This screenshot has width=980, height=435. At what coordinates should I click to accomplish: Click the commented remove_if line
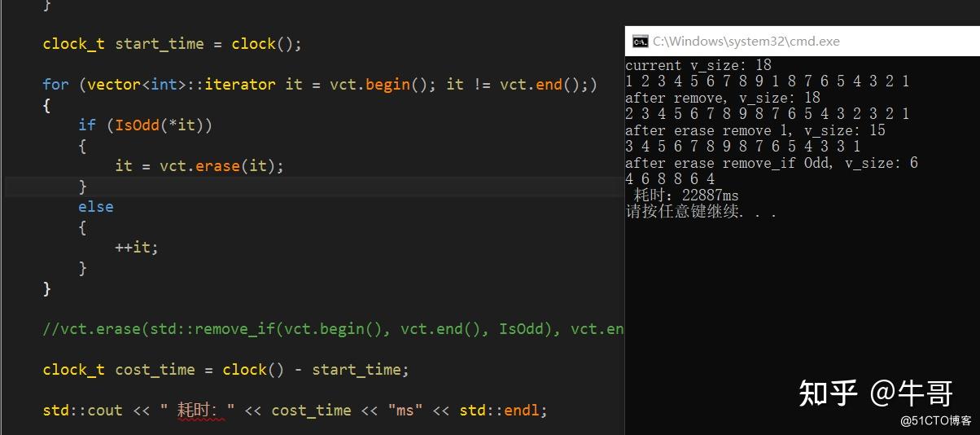point(334,329)
